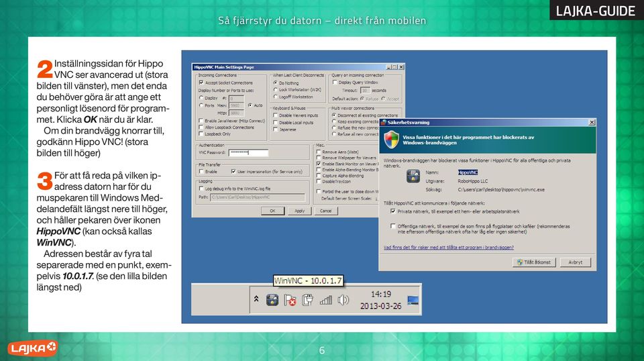Select Logoff Workstation option
Image resolution: width=644 pixels, height=361 pixels.
tap(276, 97)
